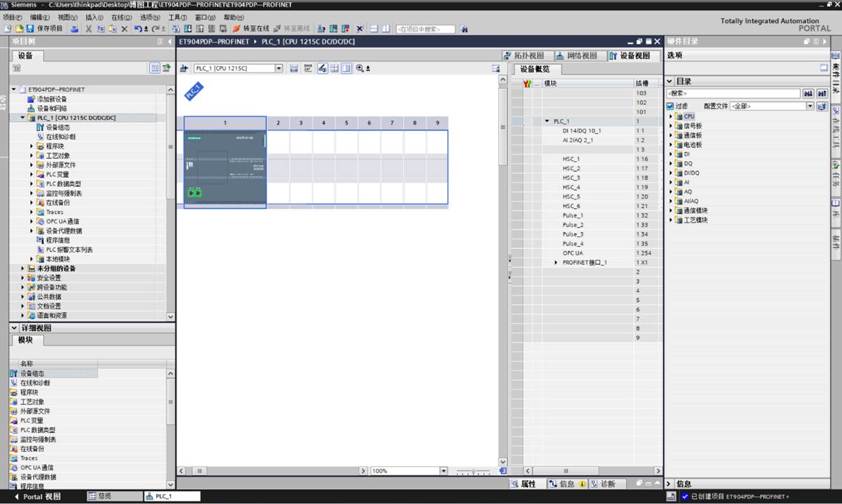Click 转至在线 go online button
This screenshot has height=504, width=842.
250,29
